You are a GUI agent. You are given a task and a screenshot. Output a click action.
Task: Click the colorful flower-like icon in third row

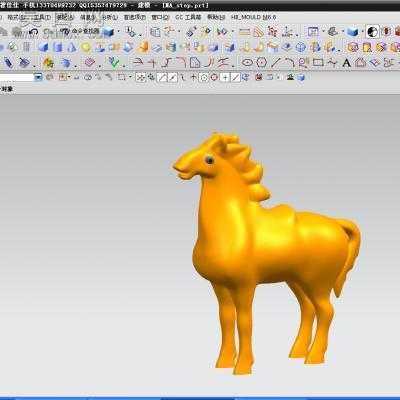(48, 62)
